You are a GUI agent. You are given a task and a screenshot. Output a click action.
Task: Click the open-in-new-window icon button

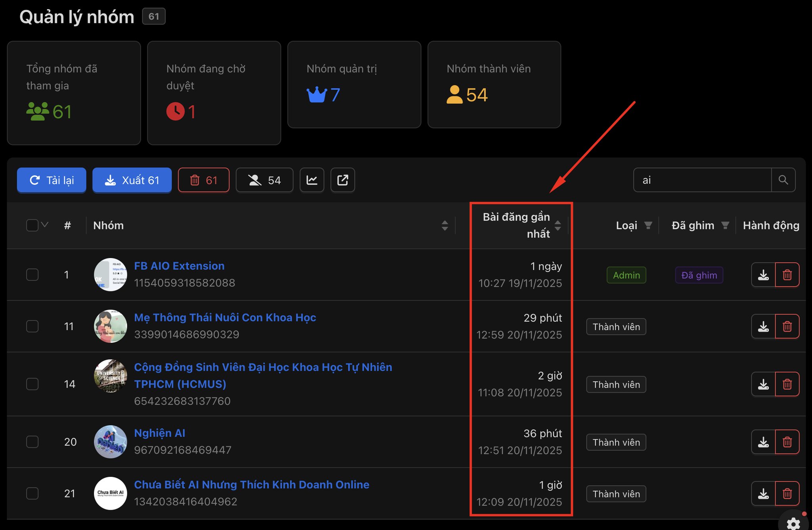[x=343, y=180]
